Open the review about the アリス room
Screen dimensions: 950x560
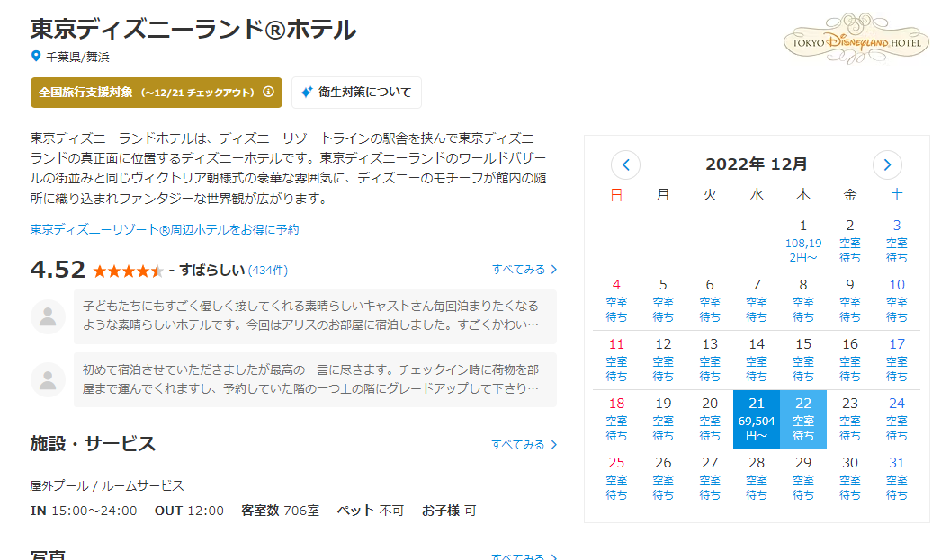coord(315,316)
